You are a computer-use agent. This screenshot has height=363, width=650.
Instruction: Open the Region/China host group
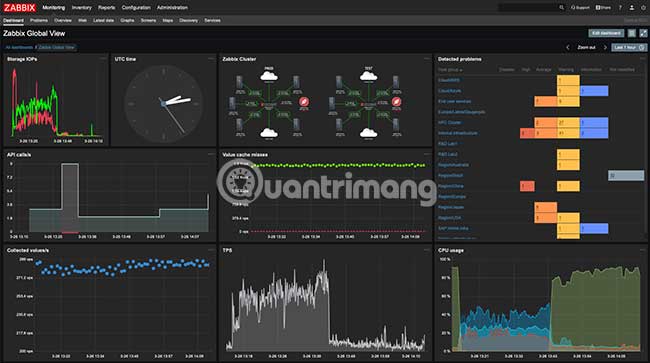click(x=451, y=186)
